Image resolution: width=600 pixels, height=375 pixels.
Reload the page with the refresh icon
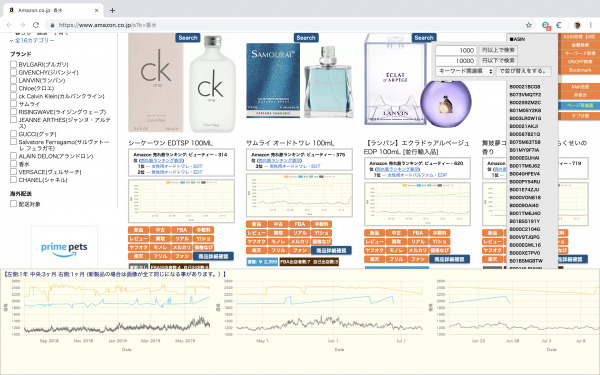point(36,25)
